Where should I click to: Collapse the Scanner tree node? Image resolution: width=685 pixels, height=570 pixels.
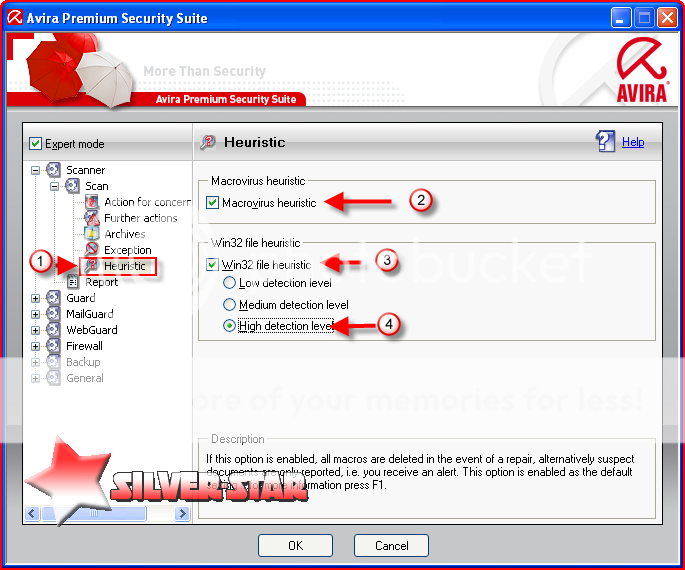click(35, 170)
